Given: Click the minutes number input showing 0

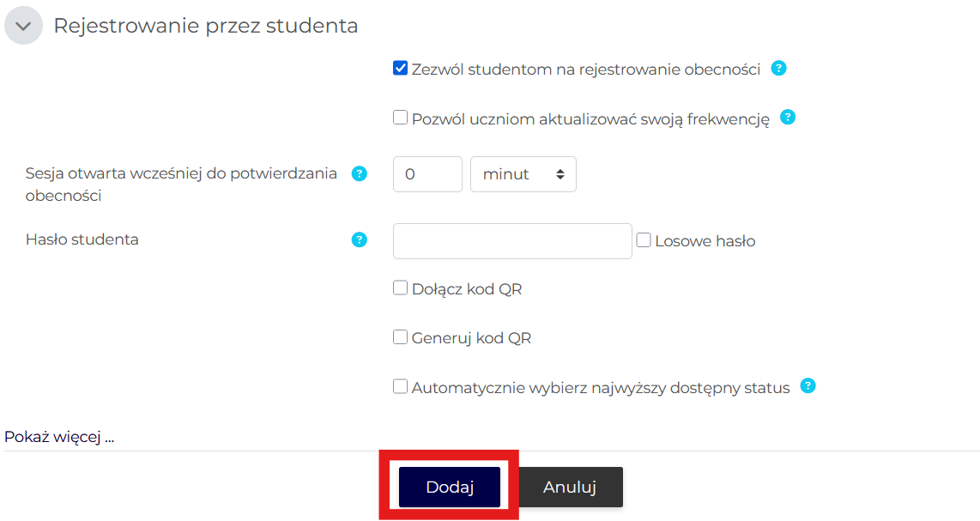Looking at the screenshot, I should pyautogui.click(x=427, y=174).
